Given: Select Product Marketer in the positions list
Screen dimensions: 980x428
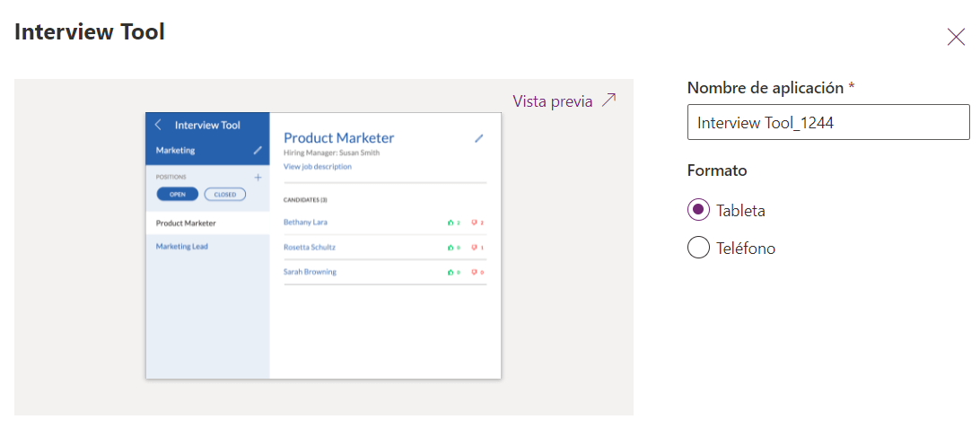Looking at the screenshot, I should tap(186, 223).
